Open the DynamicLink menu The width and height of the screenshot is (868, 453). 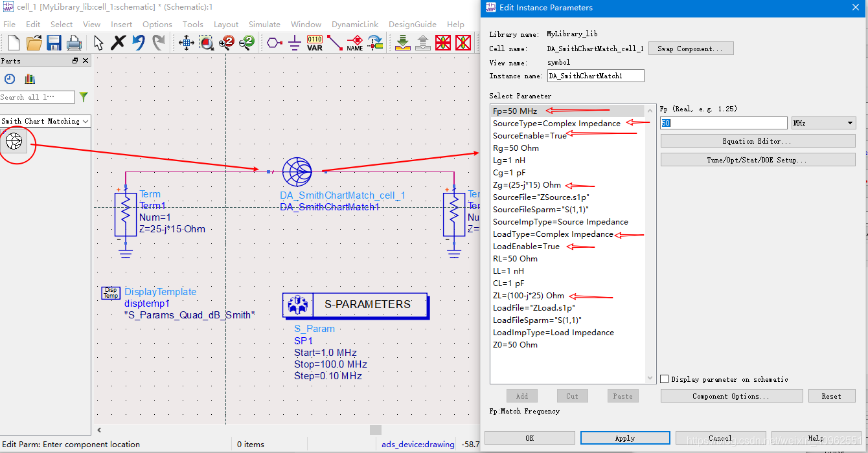(x=356, y=24)
